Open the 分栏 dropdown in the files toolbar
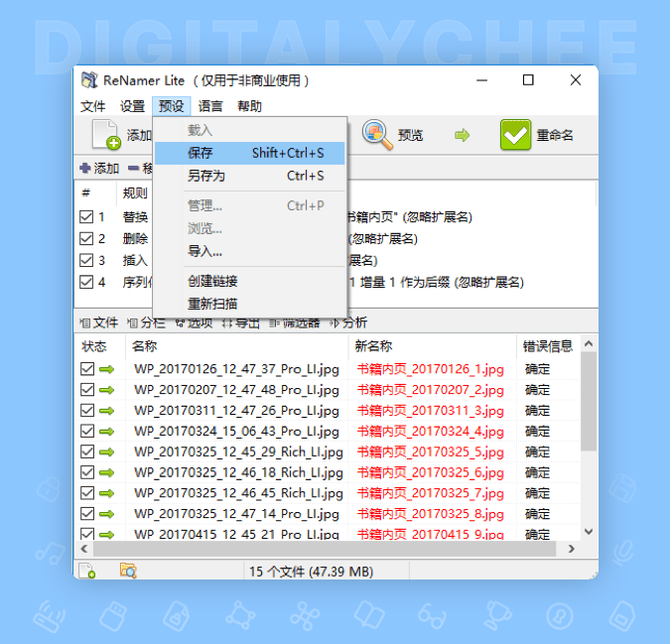The image size is (670, 644). click(x=146, y=322)
